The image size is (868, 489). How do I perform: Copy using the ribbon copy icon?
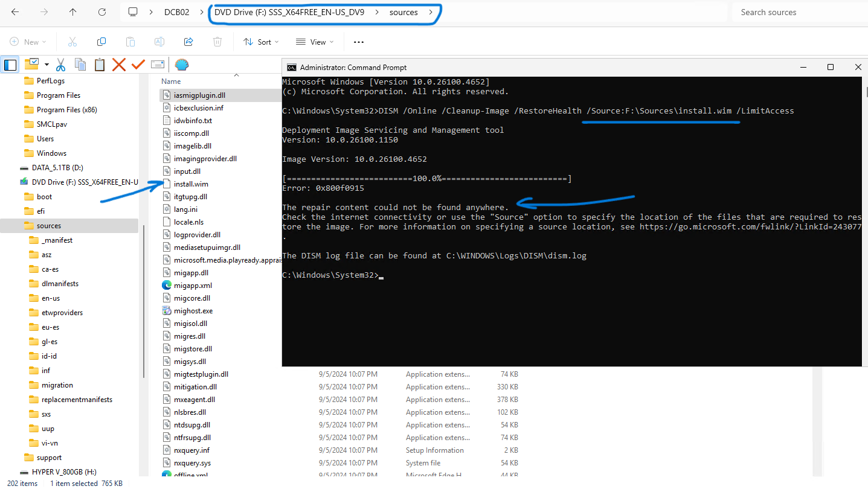(x=101, y=42)
